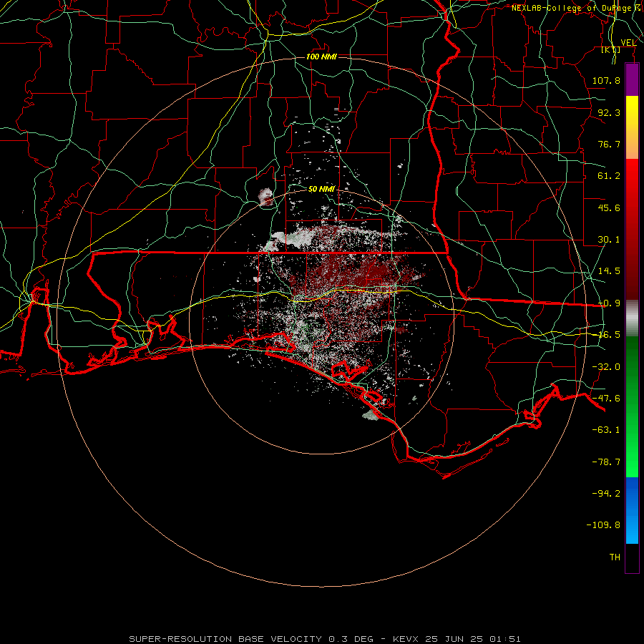Click the isolated echo on the 50 NMI ring
The image size is (644, 644).
point(266,197)
